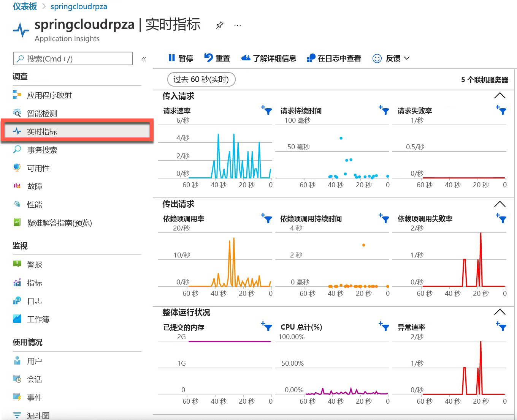Click the Application Insights pulse logo icon

(x=21, y=30)
